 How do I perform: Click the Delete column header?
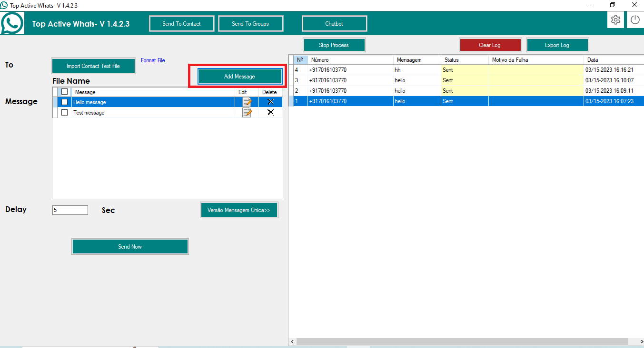(270, 92)
